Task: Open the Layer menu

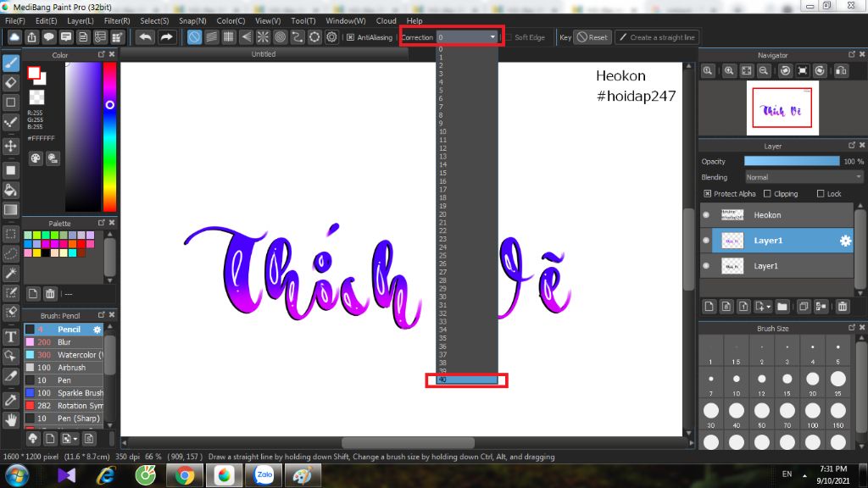Action: (81, 20)
